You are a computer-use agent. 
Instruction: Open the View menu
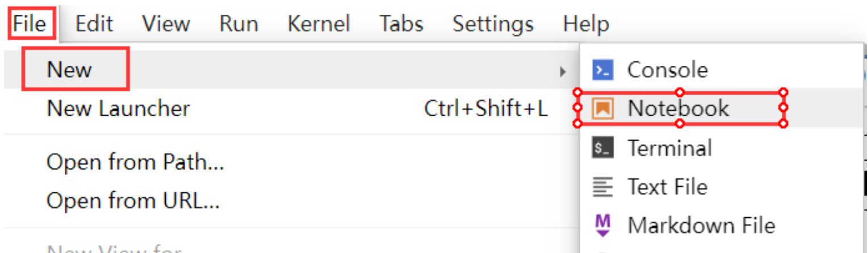coord(166,24)
